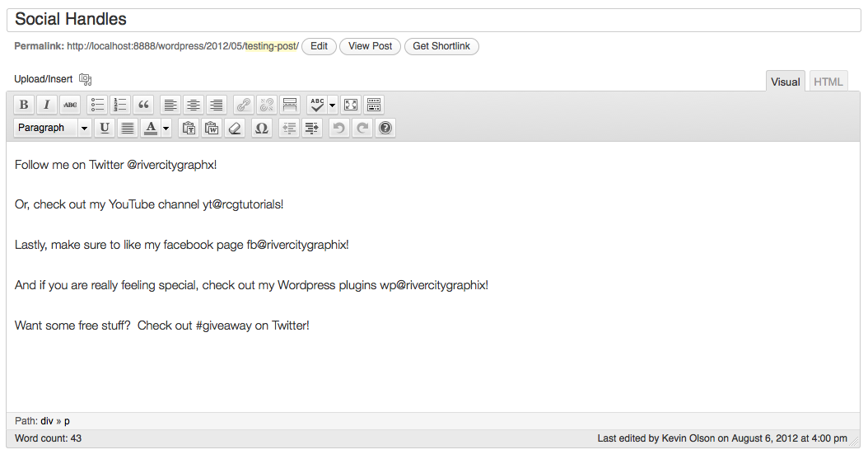Click the Add Media icon beside Upload/Insert

tap(86, 79)
